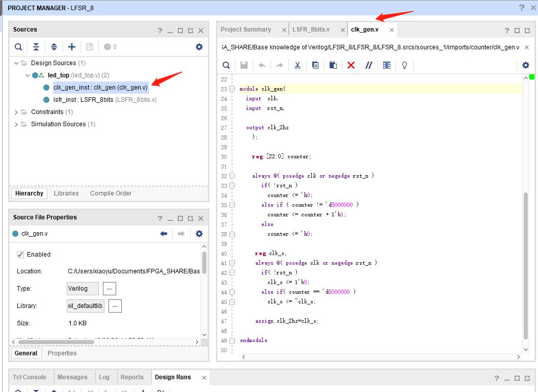
Task: Click the properties panel vertical scrollbar
Action: (204, 262)
